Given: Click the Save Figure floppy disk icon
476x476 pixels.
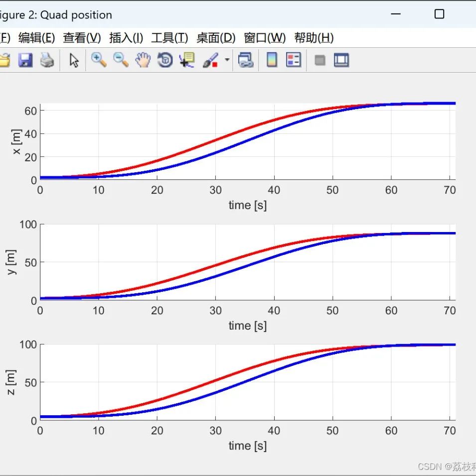Looking at the screenshot, I should (x=25, y=60).
